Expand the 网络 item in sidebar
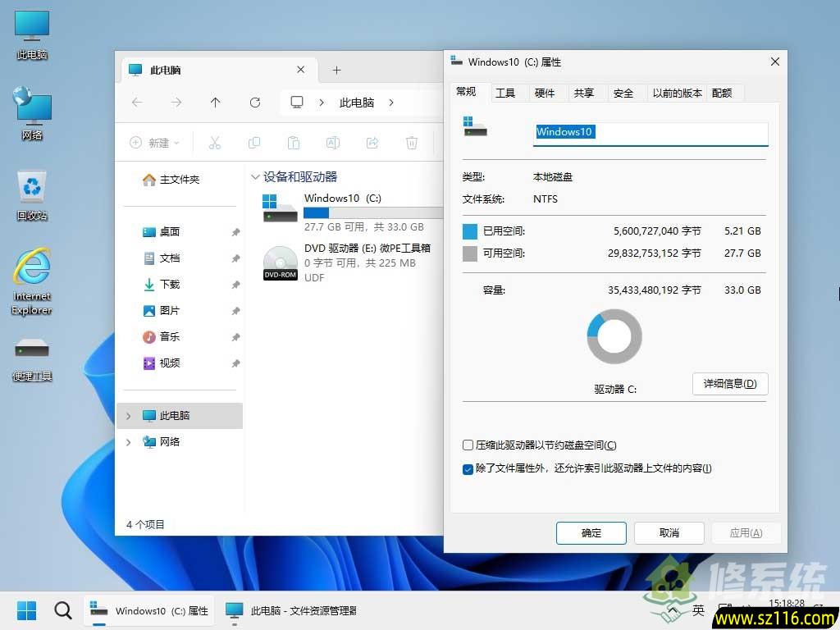The height and width of the screenshot is (630, 840). (128, 442)
